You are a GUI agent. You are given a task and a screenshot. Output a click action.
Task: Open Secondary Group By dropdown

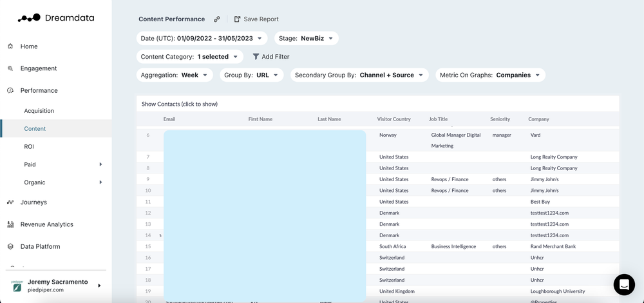(359, 75)
